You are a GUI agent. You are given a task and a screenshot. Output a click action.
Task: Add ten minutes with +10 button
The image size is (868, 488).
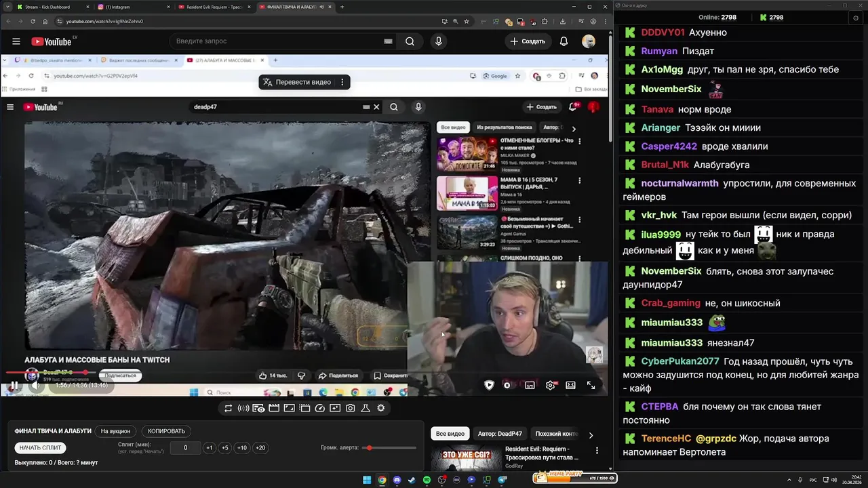coord(242,448)
